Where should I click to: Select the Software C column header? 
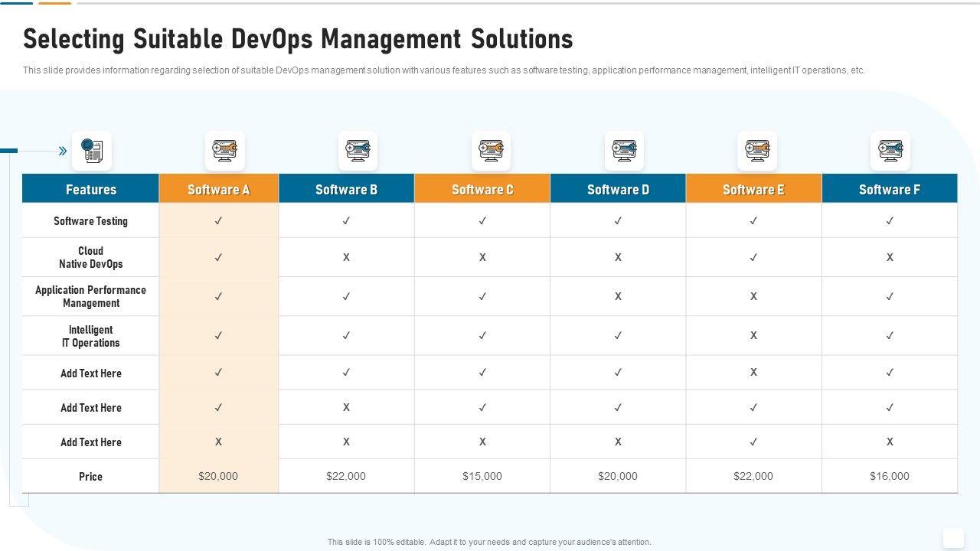click(482, 189)
